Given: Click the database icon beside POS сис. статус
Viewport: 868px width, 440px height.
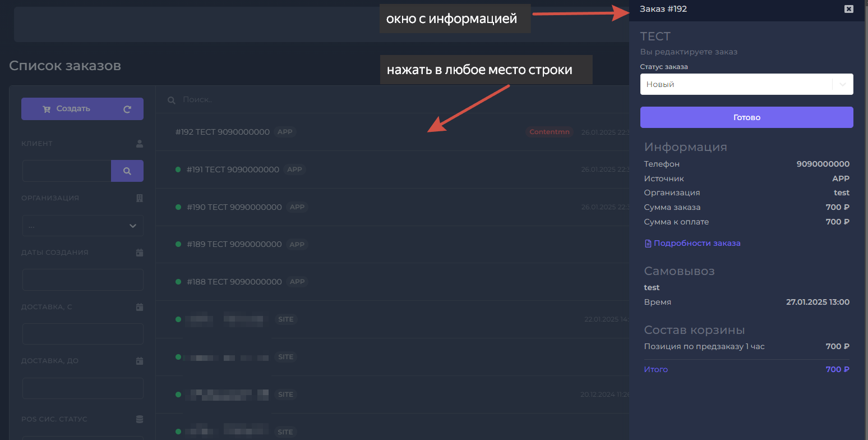Looking at the screenshot, I should click(x=140, y=419).
